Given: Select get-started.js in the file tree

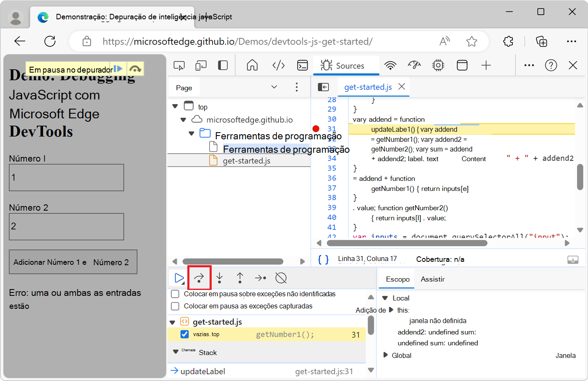Looking at the screenshot, I should (246, 161).
